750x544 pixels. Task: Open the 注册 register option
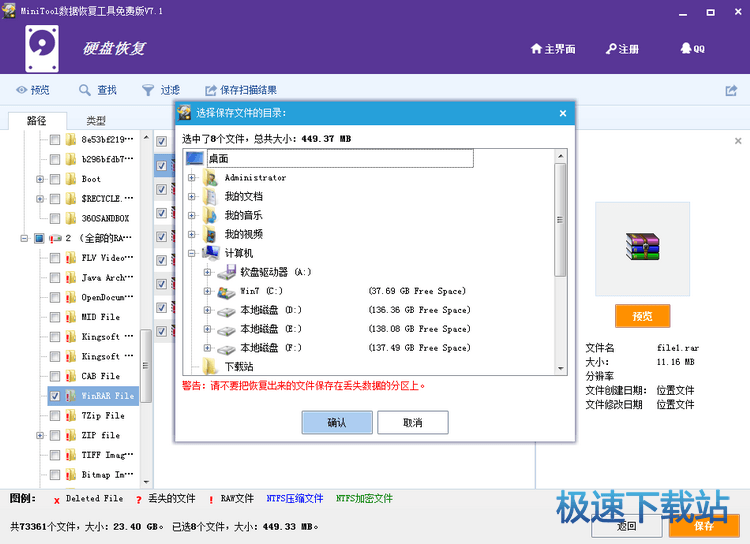point(622,49)
